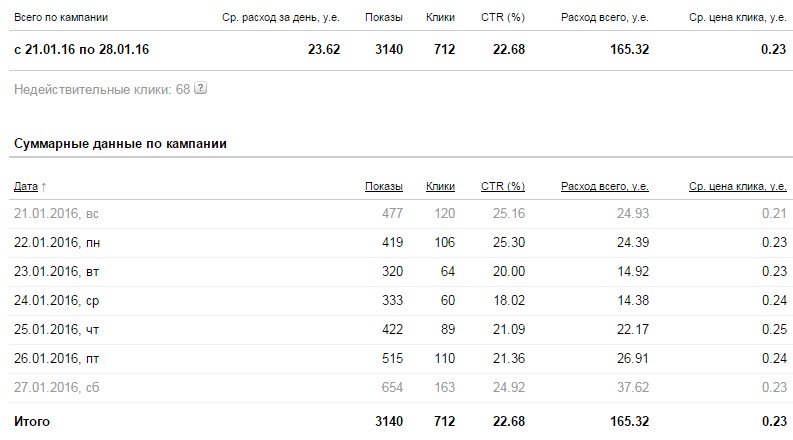Sort table by Дата column
The height and width of the screenshot is (440, 793).
(x=26, y=186)
